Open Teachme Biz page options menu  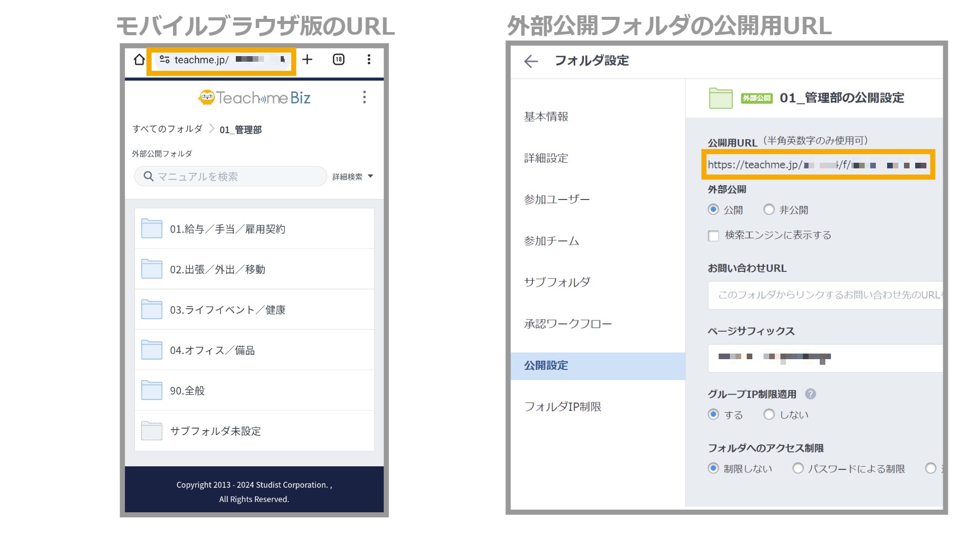(364, 97)
